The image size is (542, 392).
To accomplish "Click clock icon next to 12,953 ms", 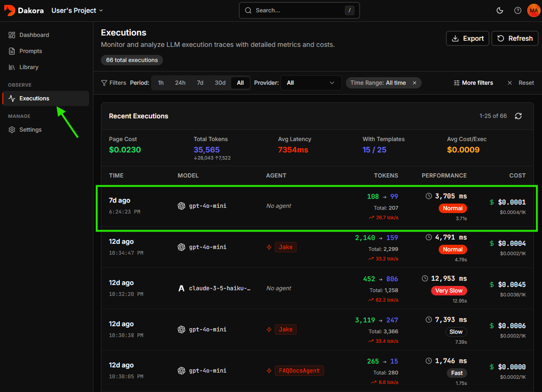I will point(425,278).
